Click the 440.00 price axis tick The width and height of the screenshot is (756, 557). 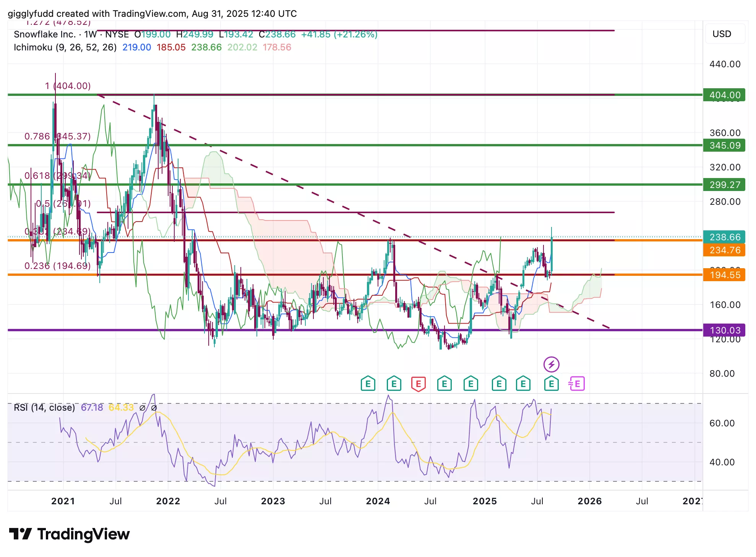(x=725, y=64)
